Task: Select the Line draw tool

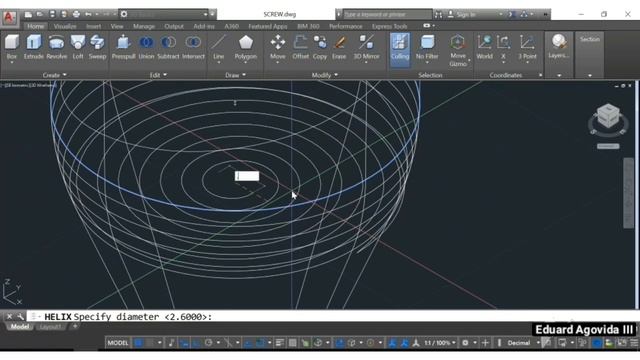Action: point(219,47)
